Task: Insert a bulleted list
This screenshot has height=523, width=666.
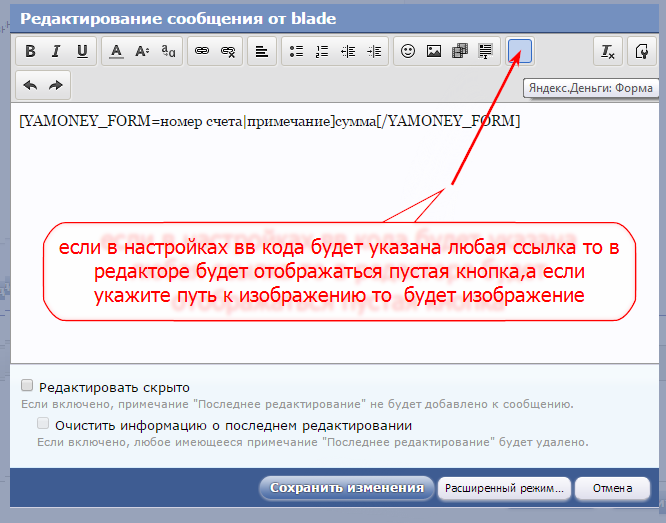Action: click(296, 51)
